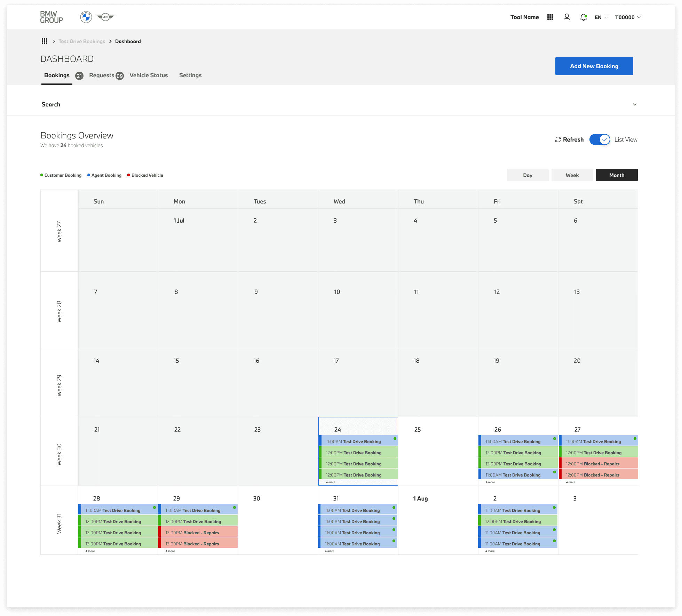Open the EN language dropdown
Screen dimensions: 682x616
pyautogui.click(x=601, y=17)
